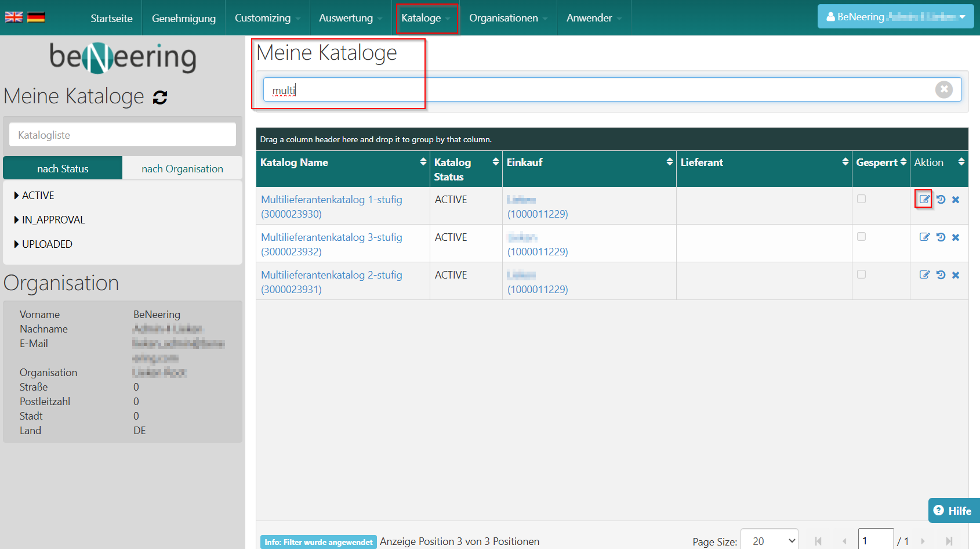Delete Multilieferantenkatalog 2-stufig with X icon
Viewport: 980px width, 549px height.
956,275
